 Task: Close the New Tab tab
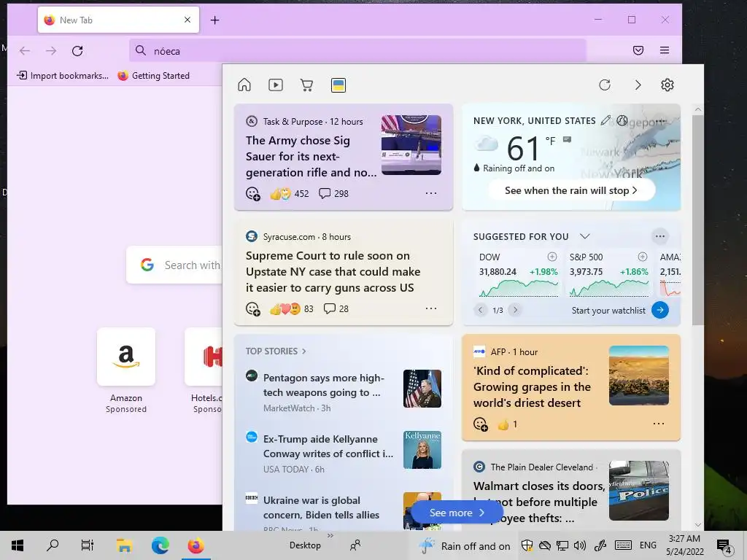click(x=187, y=20)
